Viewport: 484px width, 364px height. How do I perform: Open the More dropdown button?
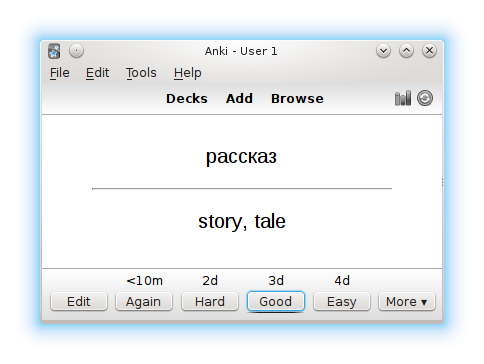click(407, 302)
